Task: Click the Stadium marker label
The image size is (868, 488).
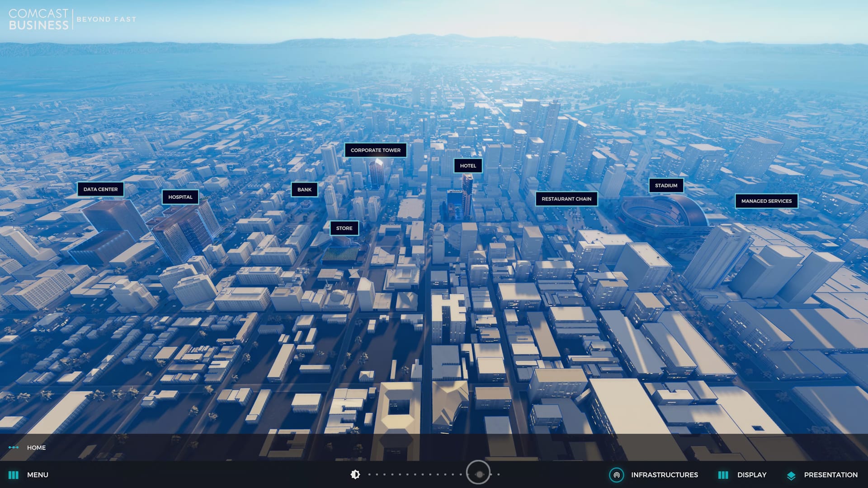Action: tap(666, 186)
